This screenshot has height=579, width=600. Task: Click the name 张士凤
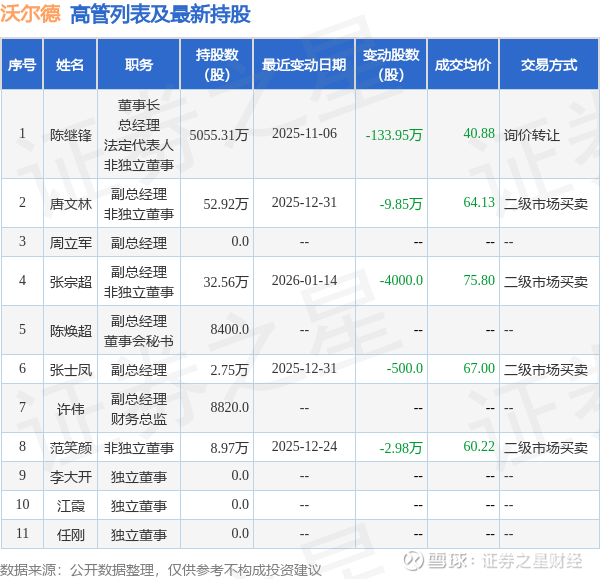pyautogui.click(x=71, y=370)
